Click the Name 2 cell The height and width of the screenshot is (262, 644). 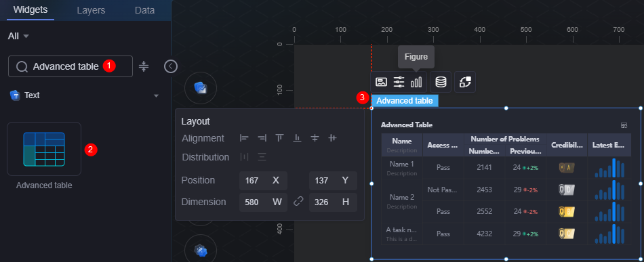point(402,200)
